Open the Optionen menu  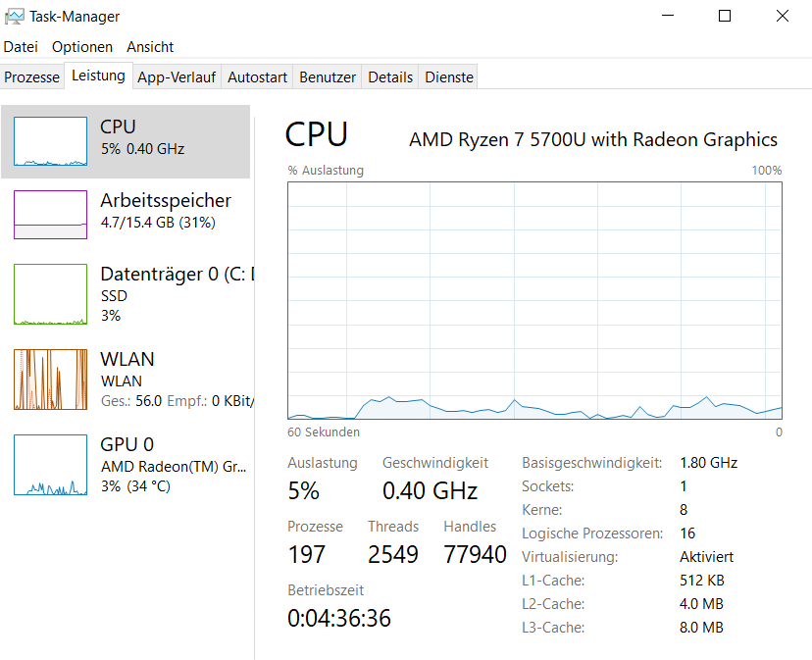82,47
